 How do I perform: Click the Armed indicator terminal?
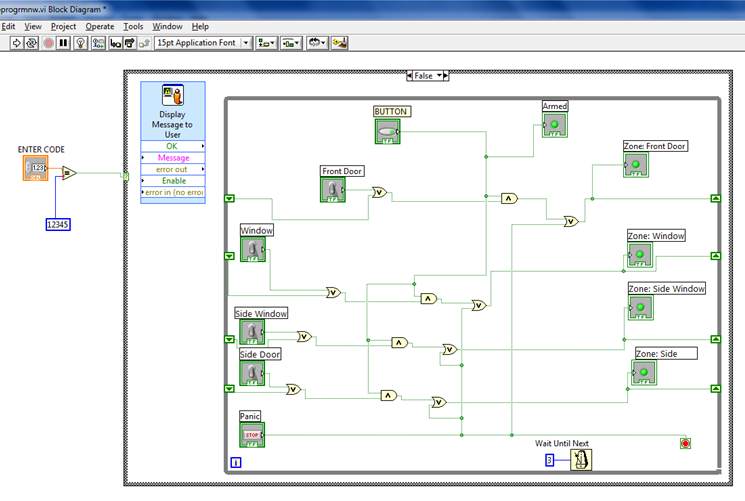pyautogui.click(x=554, y=124)
